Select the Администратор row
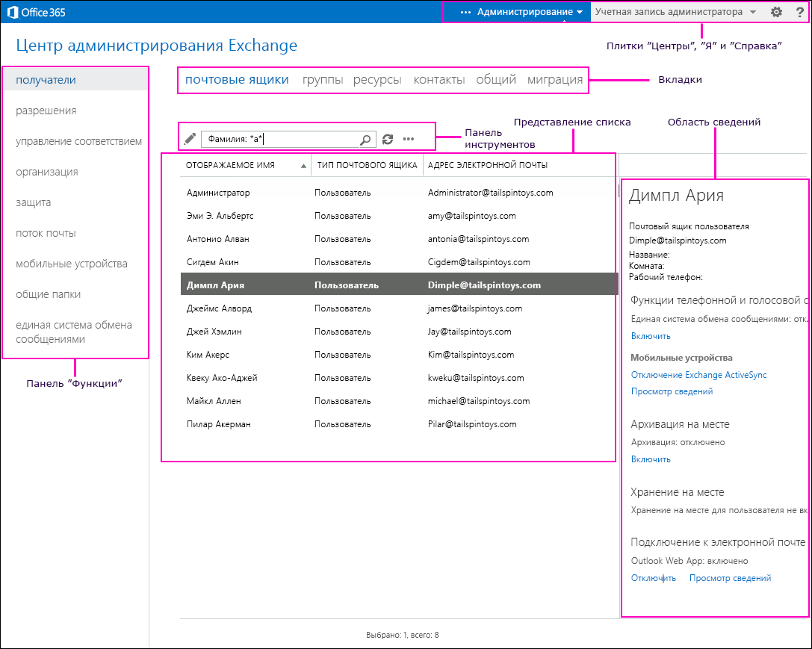812x649 pixels. 399,193
